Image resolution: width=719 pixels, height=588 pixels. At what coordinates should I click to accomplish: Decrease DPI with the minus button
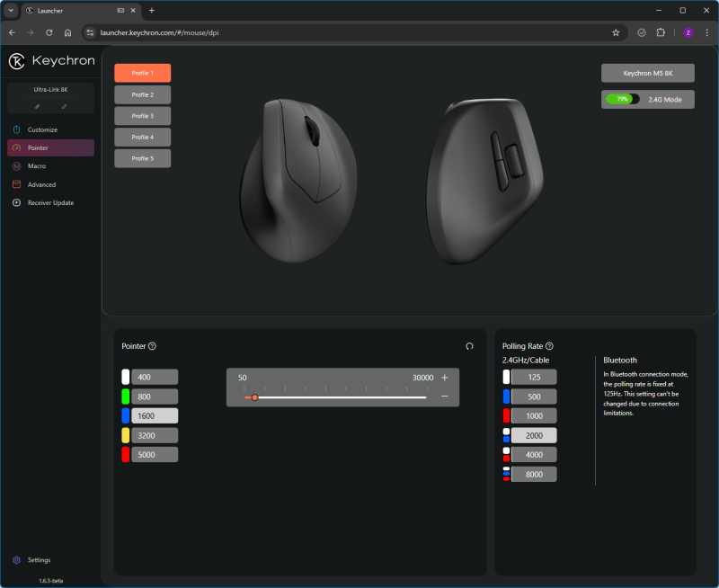444,396
